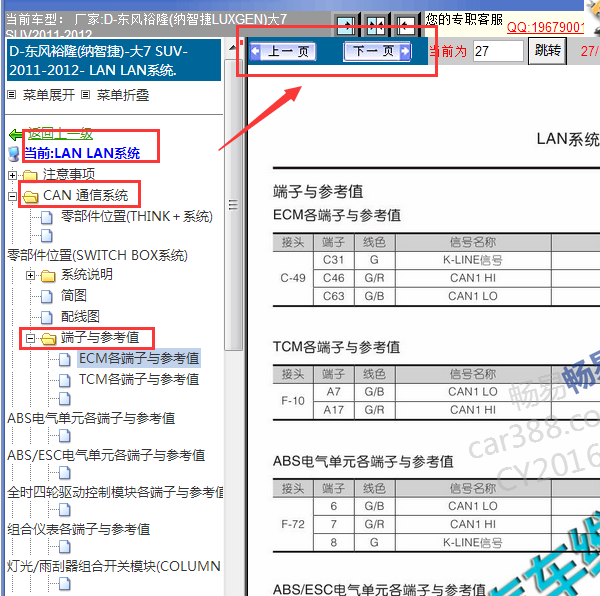
Task: Click the 菜单展开 list icon
Action: click(12, 95)
